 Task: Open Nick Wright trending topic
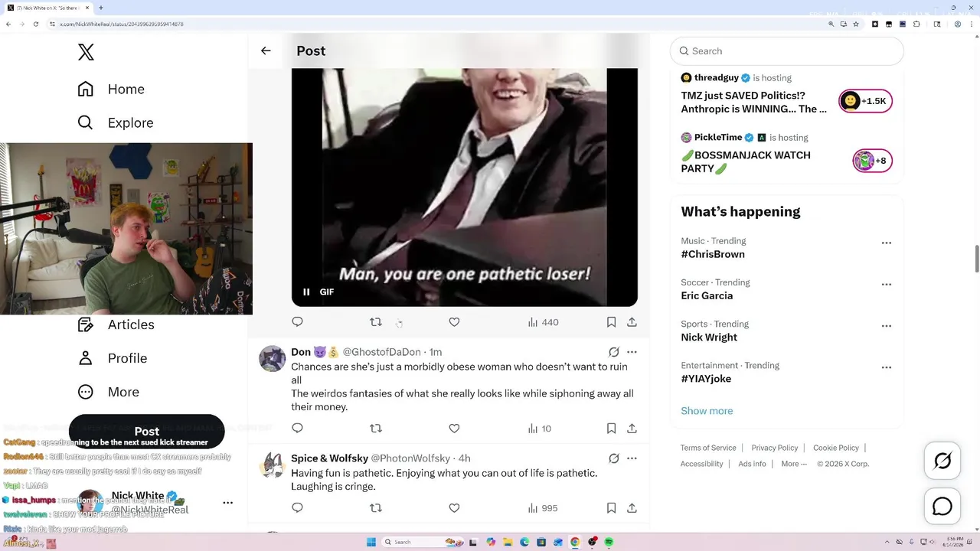pos(709,337)
